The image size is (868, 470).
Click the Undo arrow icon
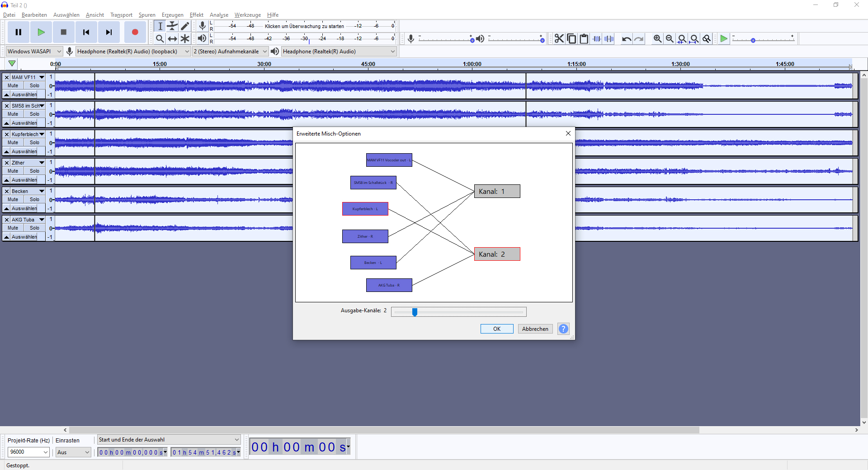pos(626,39)
